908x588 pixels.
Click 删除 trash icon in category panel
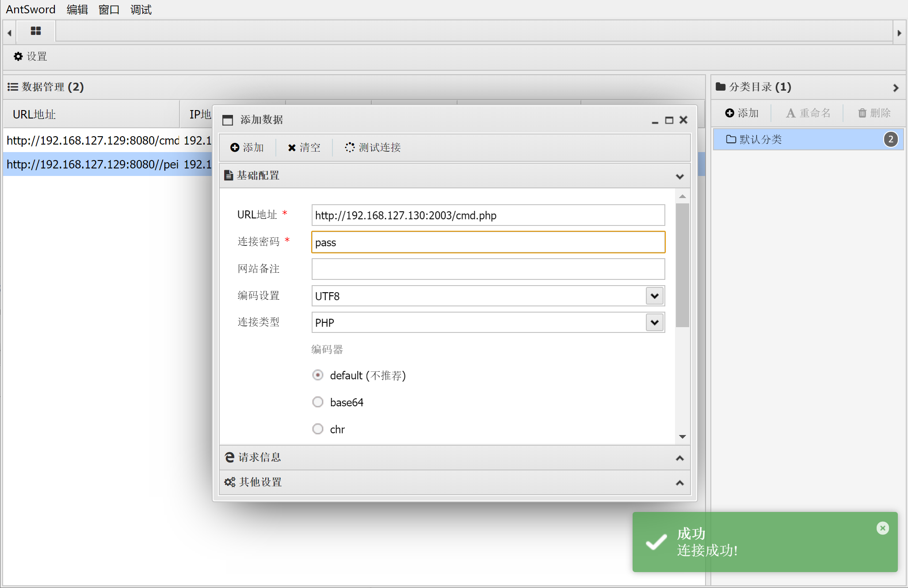(862, 113)
